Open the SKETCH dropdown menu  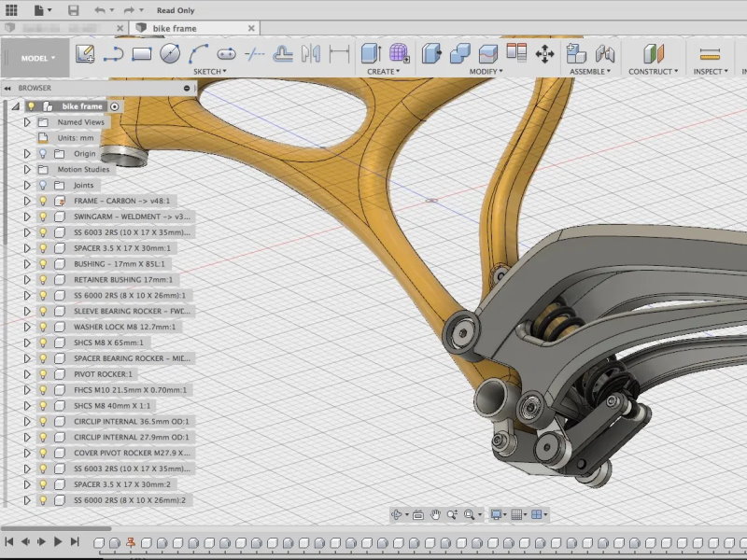coord(209,72)
